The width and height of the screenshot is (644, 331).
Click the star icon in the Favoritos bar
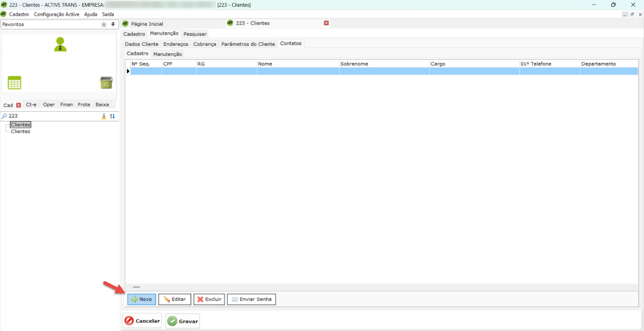(104, 25)
